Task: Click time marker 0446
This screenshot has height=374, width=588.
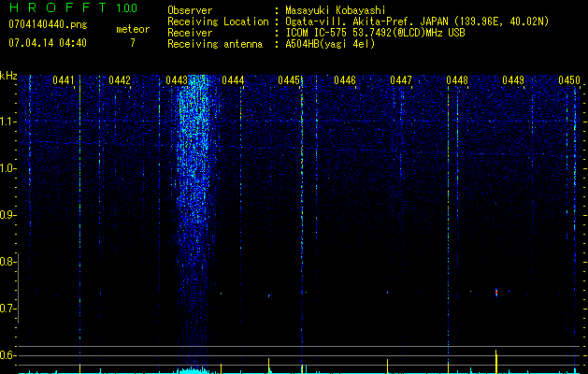Action: 345,80
